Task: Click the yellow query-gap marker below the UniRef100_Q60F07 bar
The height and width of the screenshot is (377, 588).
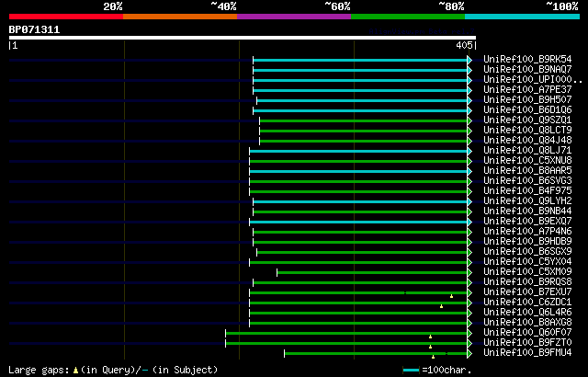Action: (431, 337)
